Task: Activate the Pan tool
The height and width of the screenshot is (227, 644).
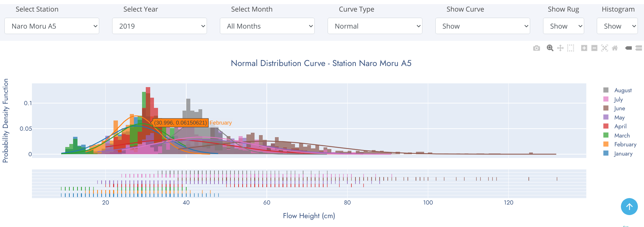Action: [560, 48]
